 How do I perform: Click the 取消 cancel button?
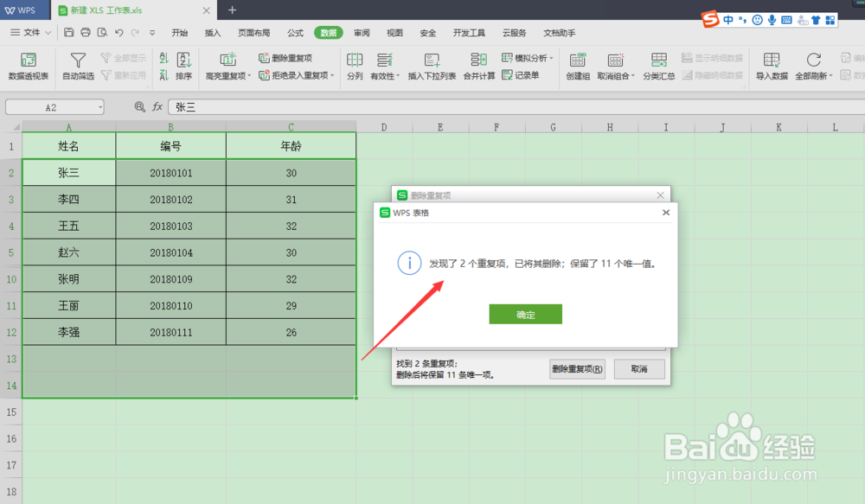638,369
